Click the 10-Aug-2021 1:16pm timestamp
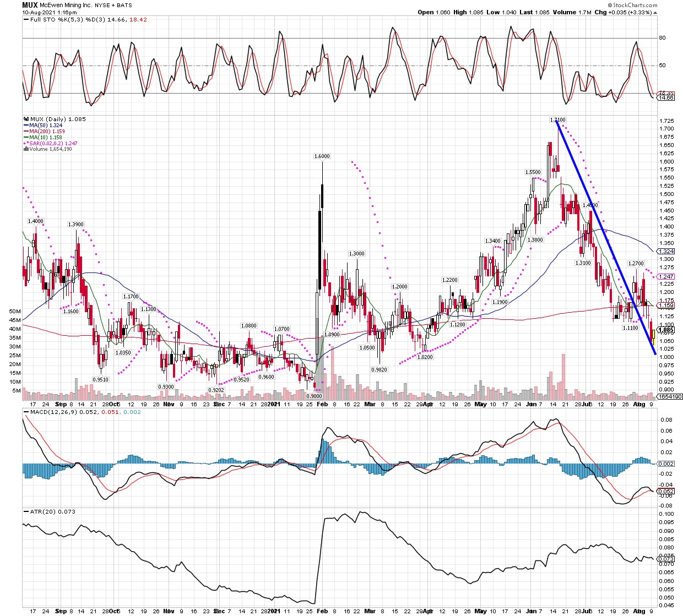This screenshot has width=683, height=616. [49, 12]
